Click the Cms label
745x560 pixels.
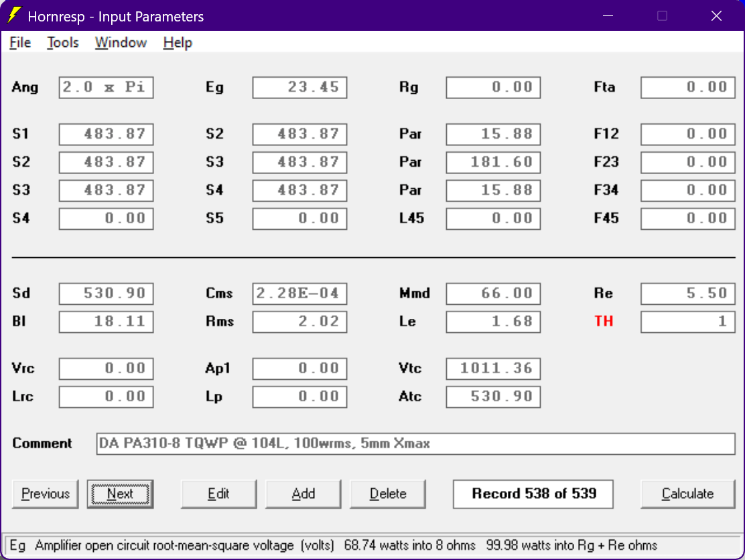(219, 293)
